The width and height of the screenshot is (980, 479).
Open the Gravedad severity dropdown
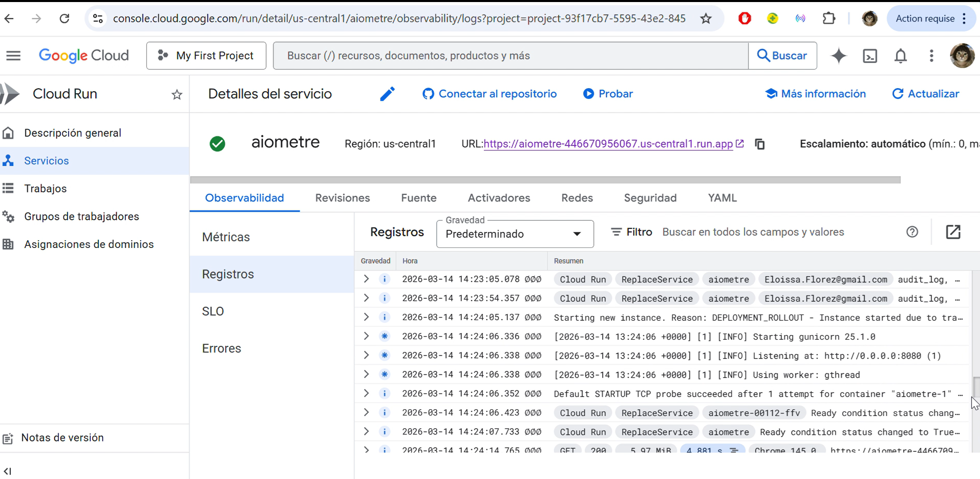(x=515, y=234)
